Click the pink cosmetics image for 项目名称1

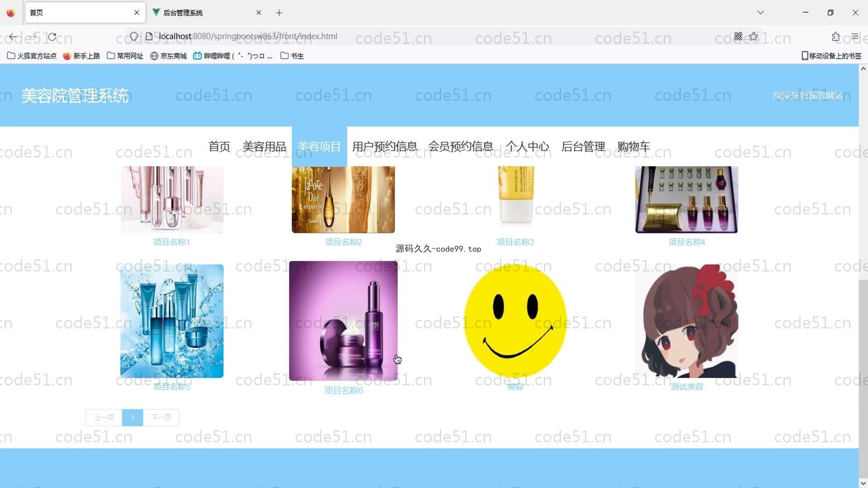(172, 200)
